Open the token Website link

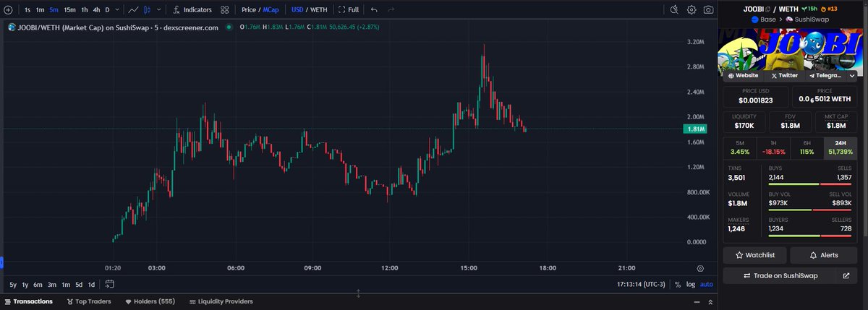click(744, 75)
